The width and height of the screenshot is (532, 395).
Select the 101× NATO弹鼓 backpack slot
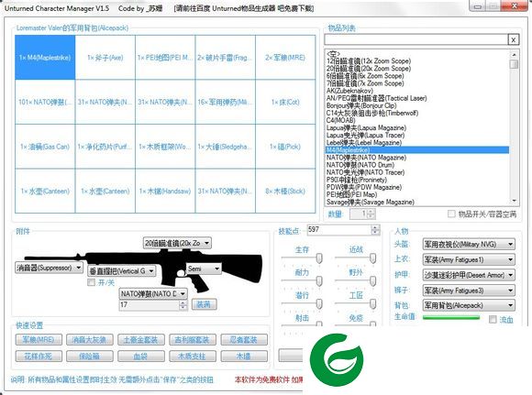45,102
